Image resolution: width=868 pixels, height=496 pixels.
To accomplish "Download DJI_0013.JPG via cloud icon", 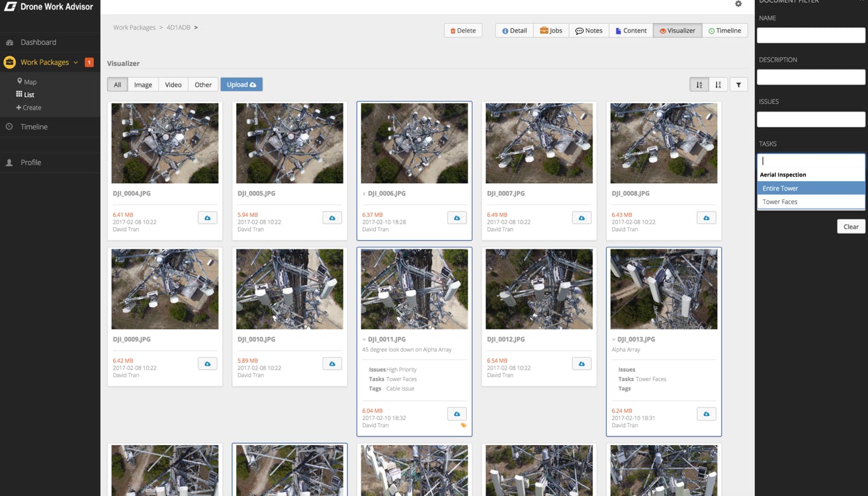I will point(706,414).
